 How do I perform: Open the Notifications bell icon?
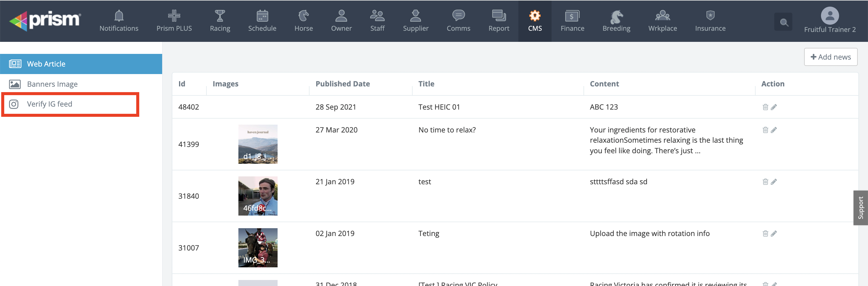point(119,21)
